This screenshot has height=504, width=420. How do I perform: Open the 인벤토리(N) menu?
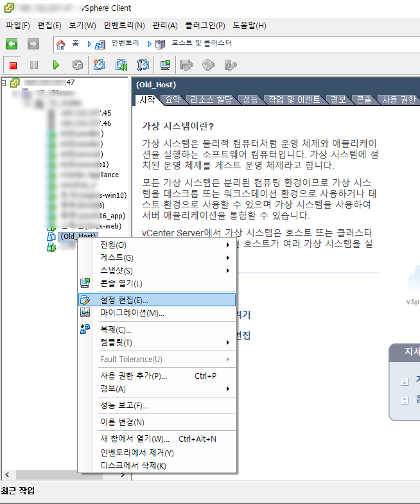124,26
